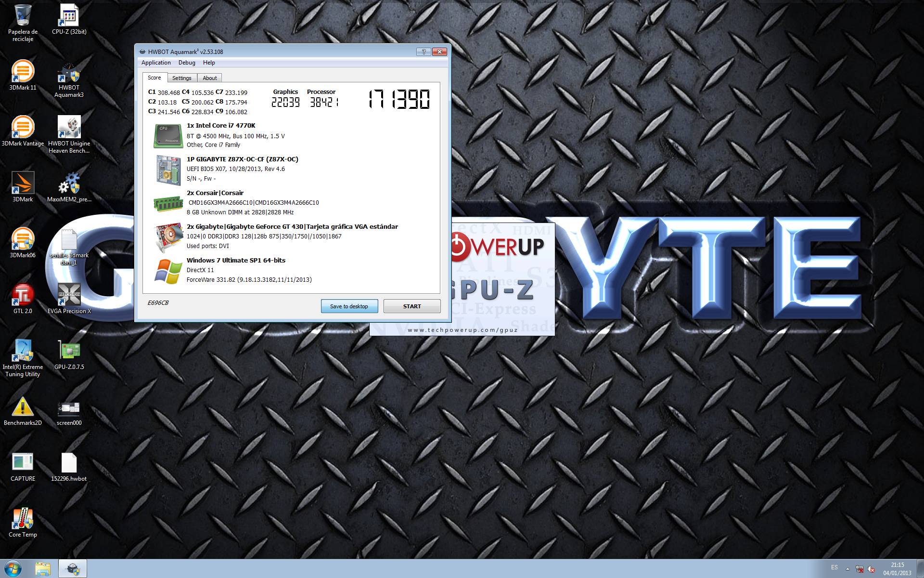The image size is (924, 578).
Task: Click the E696CB code label
Action: tap(158, 303)
